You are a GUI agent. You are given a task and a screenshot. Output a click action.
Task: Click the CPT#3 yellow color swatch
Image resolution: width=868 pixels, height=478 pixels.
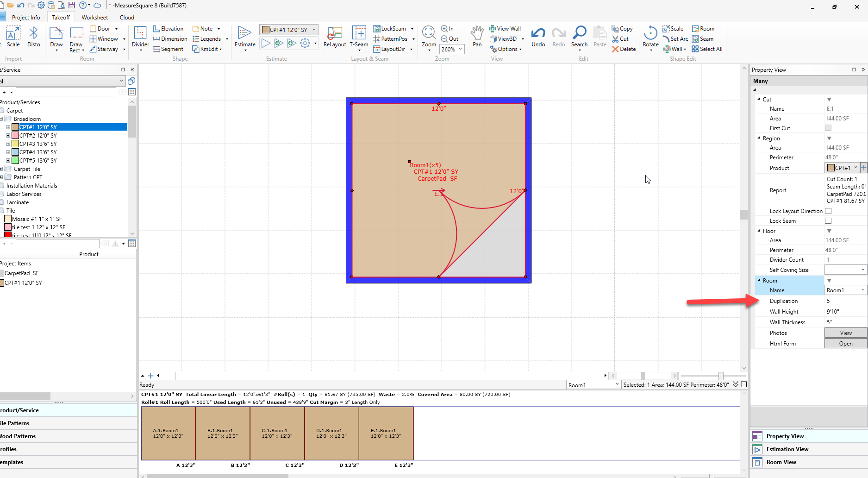coord(15,144)
